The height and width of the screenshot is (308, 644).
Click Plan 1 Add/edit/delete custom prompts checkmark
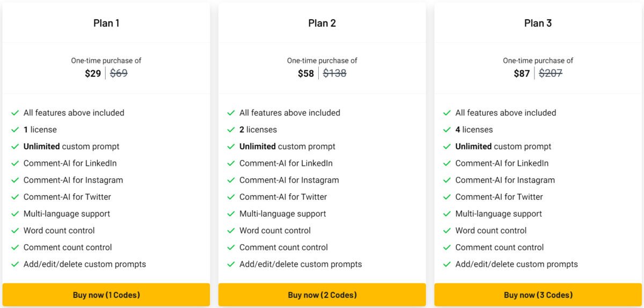15,265
